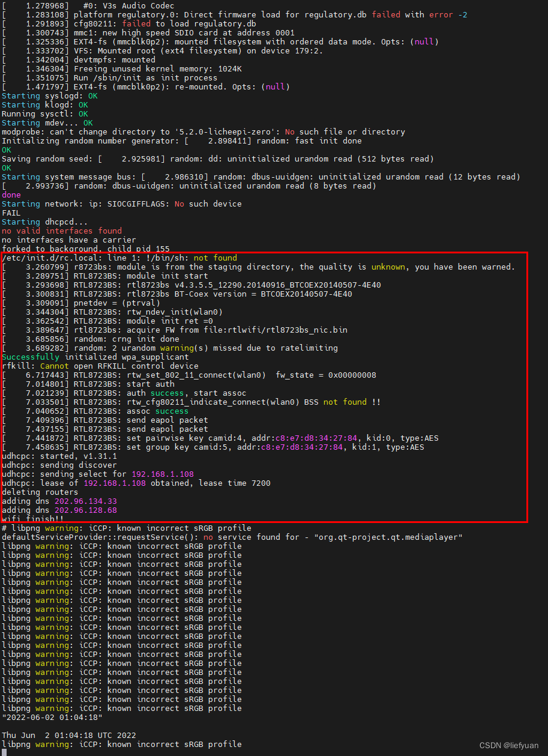Click 'wifi finish!!' line
Image resolution: width=548 pixels, height=756 pixels.
tap(33, 518)
